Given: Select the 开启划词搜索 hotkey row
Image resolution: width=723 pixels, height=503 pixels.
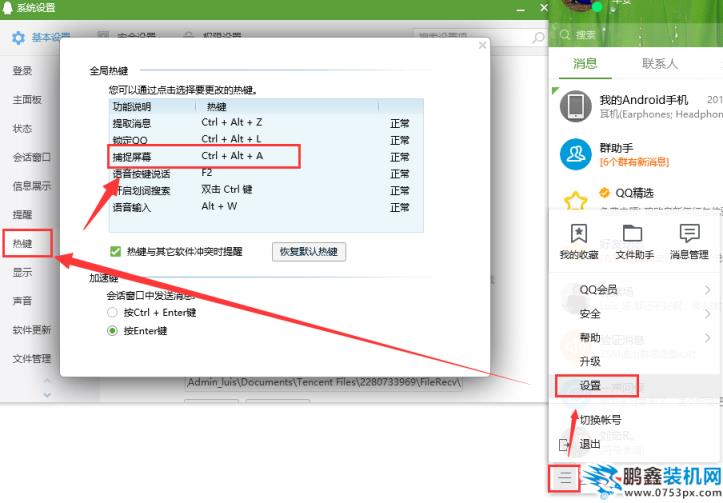Looking at the screenshot, I should (266, 190).
